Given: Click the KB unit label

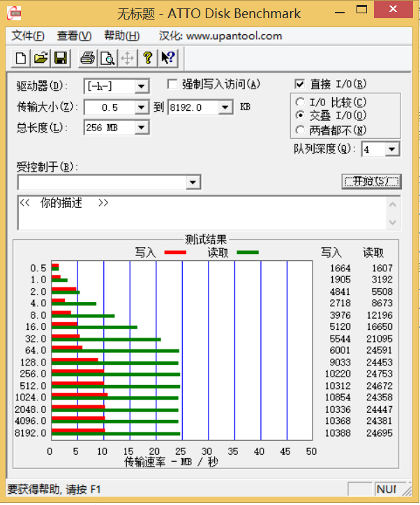Looking at the screenshot, I should pyautogui.click(x=245, y=107).
